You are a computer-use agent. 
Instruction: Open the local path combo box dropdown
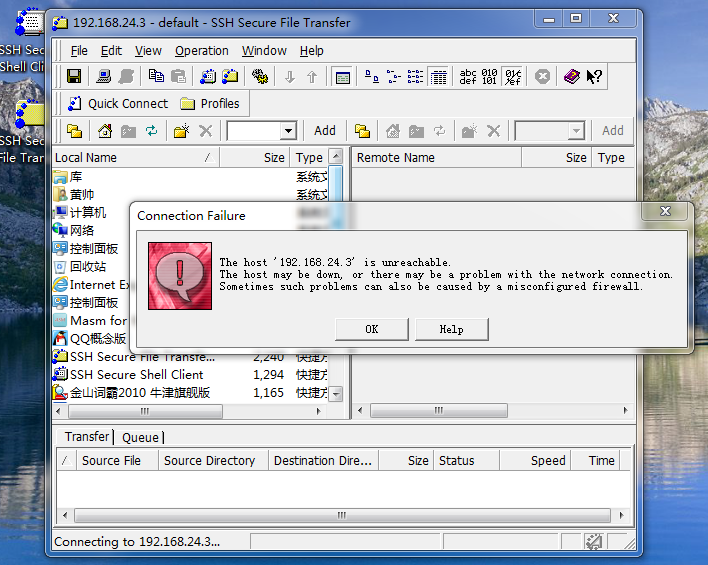click(x=288, y=131)
